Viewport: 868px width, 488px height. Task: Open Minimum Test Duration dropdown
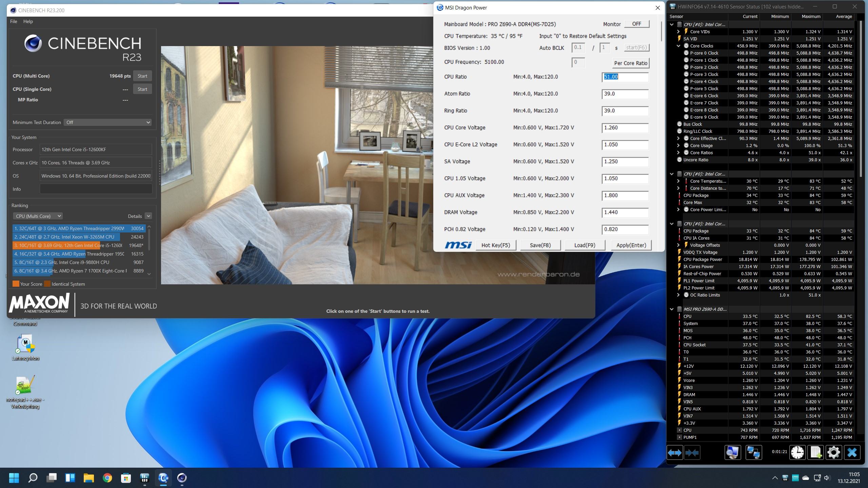(107, 122)
